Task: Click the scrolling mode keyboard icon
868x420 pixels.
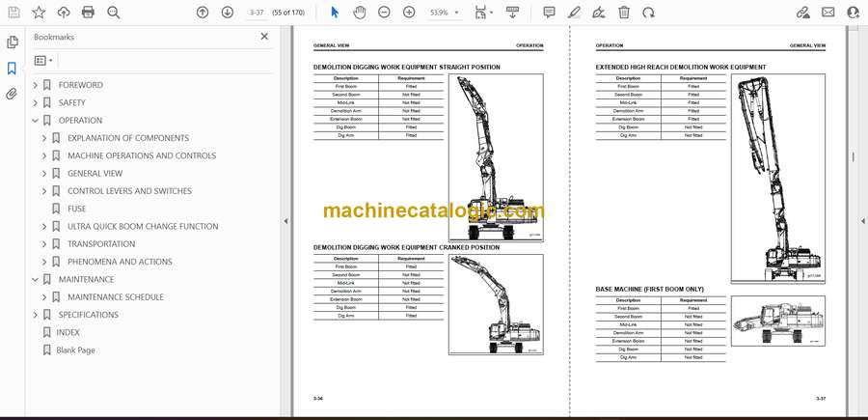Action: click(512, 13)
